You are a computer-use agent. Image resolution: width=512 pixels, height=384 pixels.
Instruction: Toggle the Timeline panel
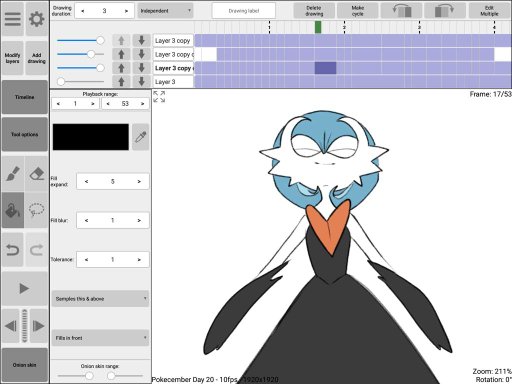point(25,97)
